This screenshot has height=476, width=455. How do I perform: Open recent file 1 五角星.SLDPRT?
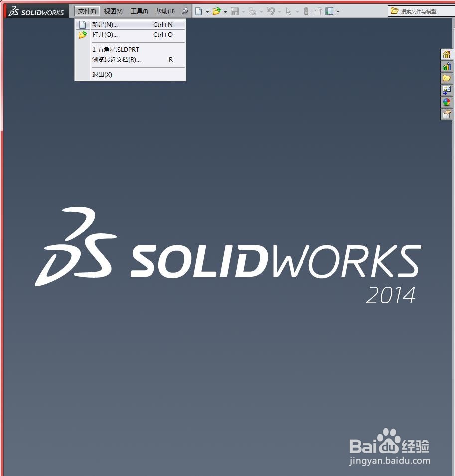131,49
